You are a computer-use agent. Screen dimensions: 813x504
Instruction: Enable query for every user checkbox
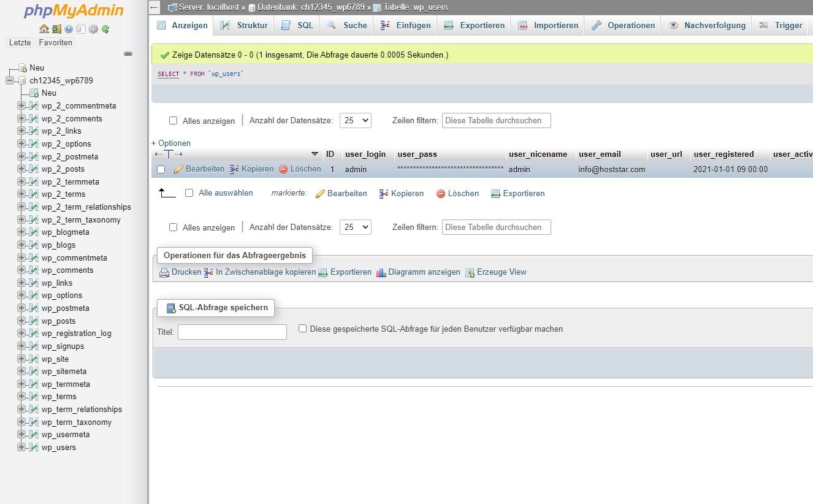[302, 329]
